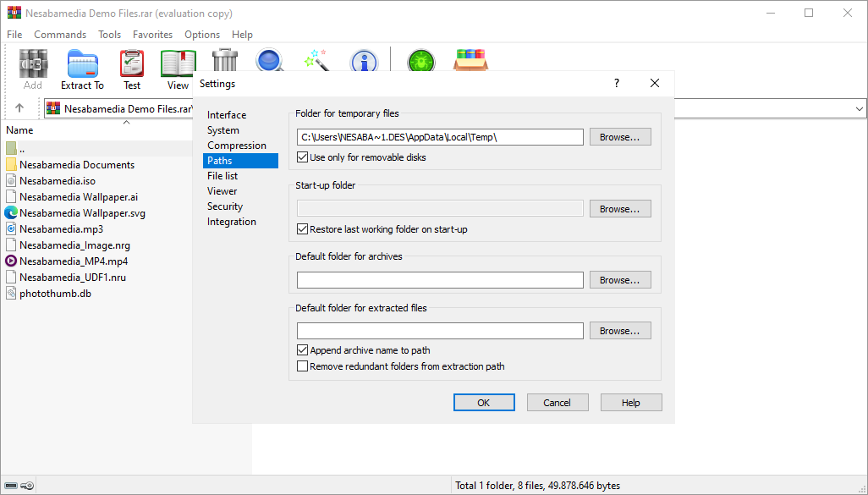Screen dimensions: 868x495
Task: Click the default folder for archives field
Action: (x=440, y=280)
